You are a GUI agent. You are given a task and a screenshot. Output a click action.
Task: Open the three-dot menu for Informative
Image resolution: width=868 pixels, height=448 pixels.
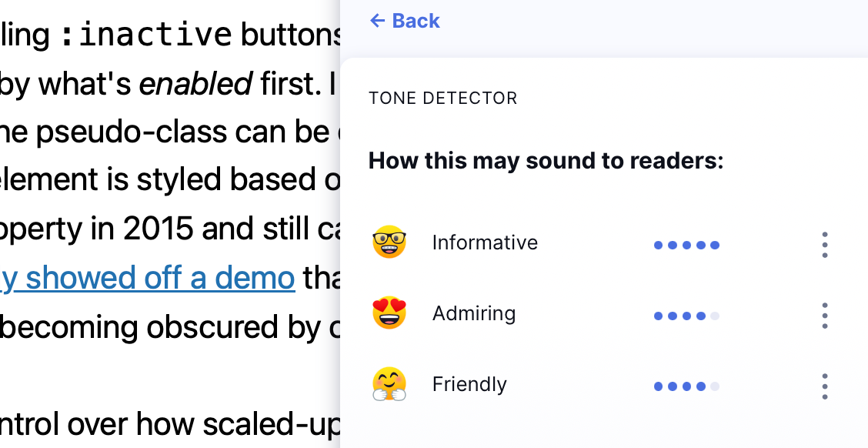tap(824, 244)
